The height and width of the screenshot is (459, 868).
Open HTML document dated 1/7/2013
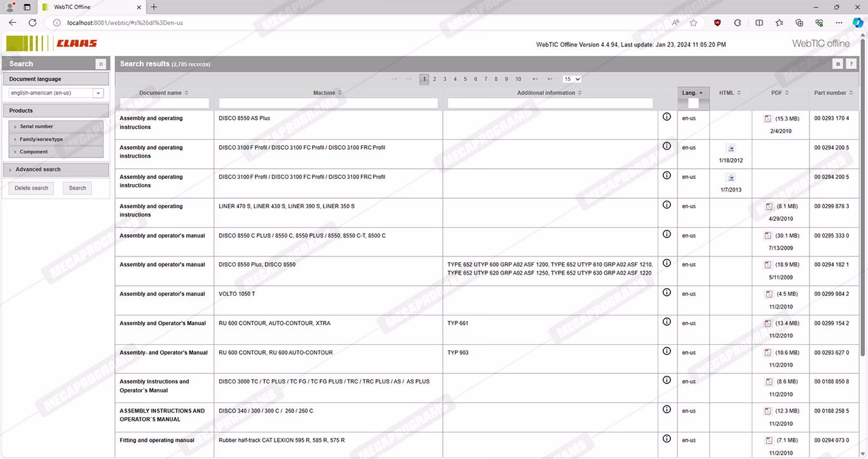[731, 177]
